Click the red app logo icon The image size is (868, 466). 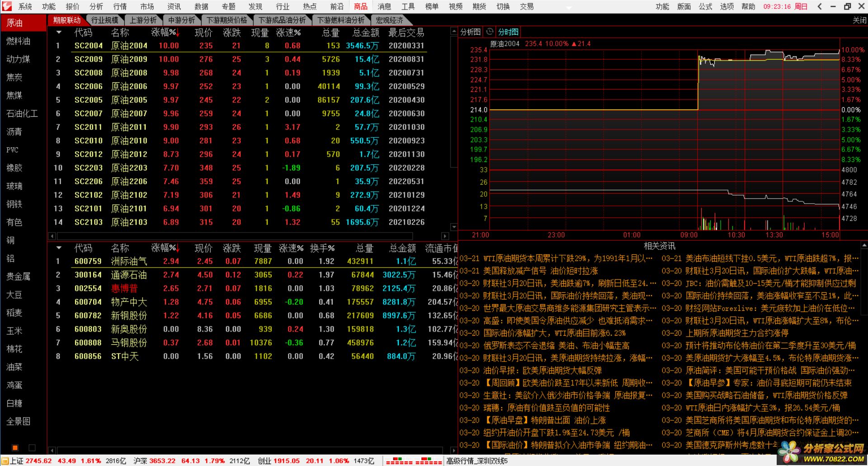click(7, 6)
